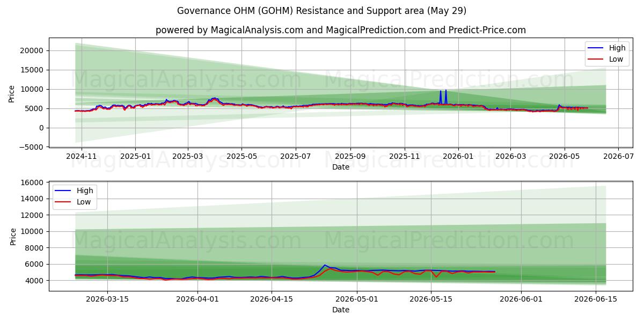This screenshot has width=644, height=322.
Task: Click the '2026-06-01' tick label
Action: (x=521, y=298)
